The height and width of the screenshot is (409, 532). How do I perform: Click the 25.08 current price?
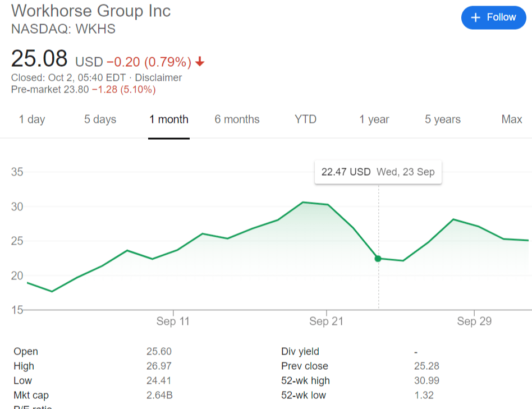[x=39, y=58]
